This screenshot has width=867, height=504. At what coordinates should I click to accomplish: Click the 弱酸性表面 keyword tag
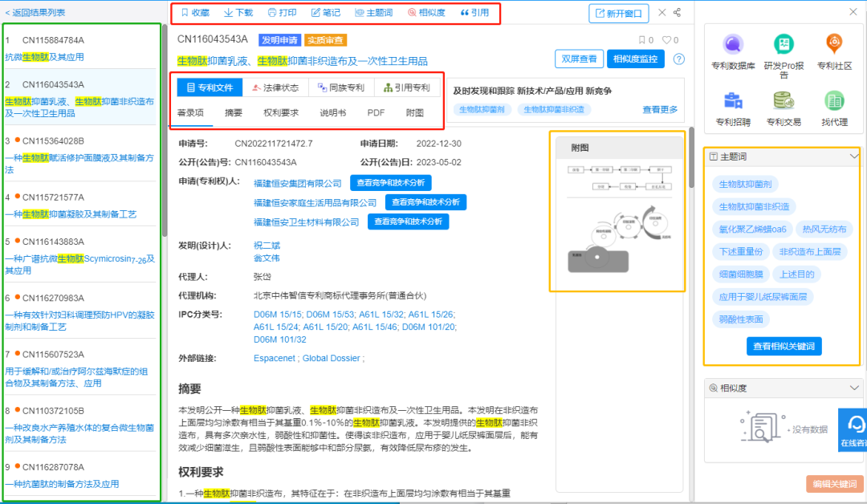tap(740, 319)
